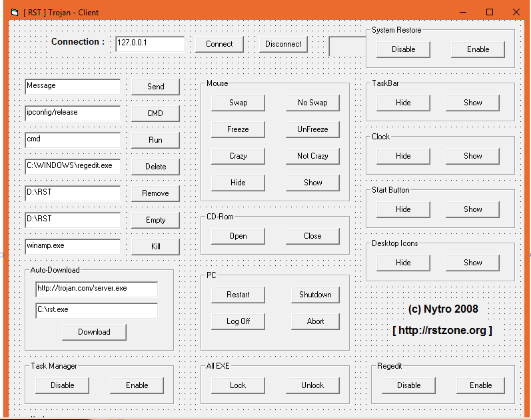Click Lock in the All EXE group
The height and width of the screenshot is (420, 531).
coord(238,385)
